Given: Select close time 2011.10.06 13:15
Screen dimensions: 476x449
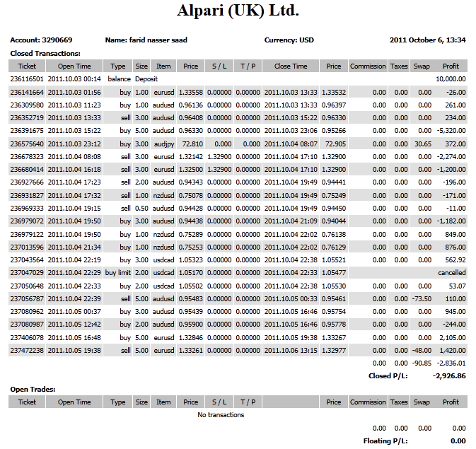Looking at the screenshot, I should point(291,350).
